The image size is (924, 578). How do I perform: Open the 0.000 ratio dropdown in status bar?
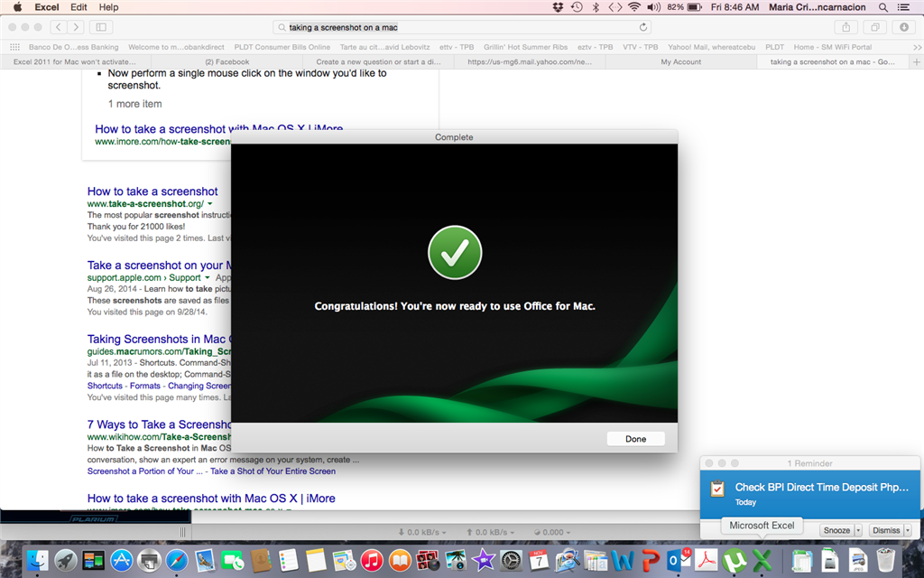click(x=552, y=532)
